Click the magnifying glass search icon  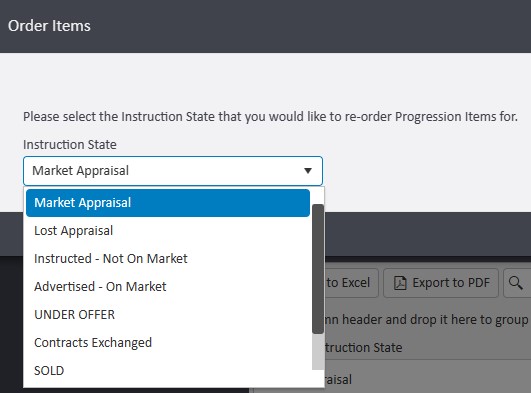(x=515, y=283)
